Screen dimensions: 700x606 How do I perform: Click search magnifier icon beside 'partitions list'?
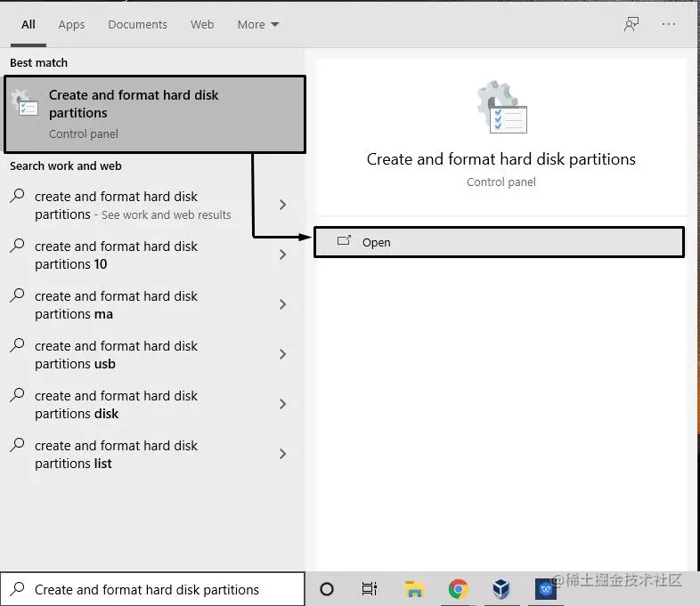[17, 445]
